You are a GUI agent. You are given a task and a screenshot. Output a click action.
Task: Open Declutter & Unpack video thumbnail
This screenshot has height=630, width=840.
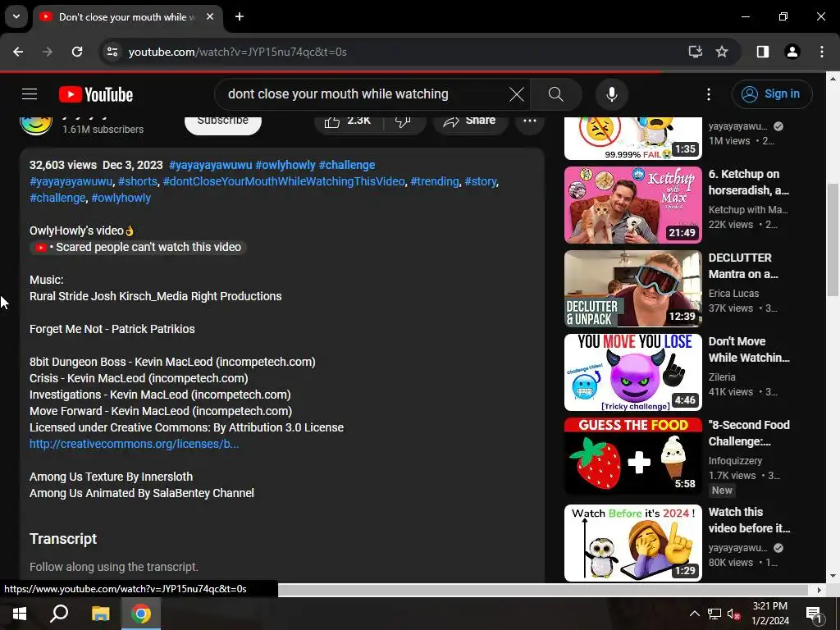[632, 289]
